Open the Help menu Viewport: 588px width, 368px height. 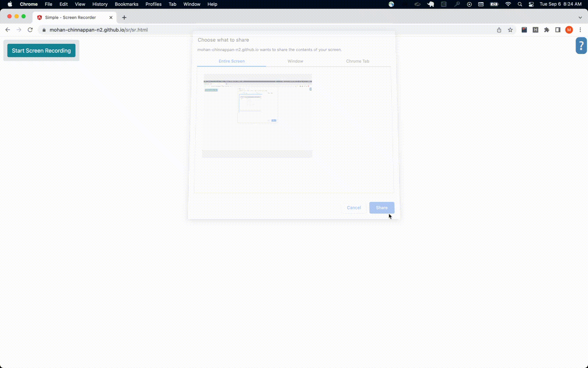[x=212, y=4]
